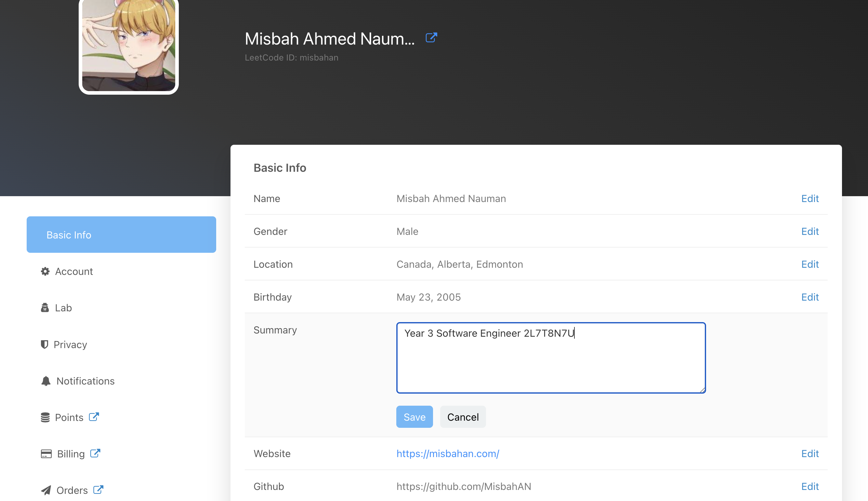
Task: Click the Points coins stack icon
Action: click(x=45, y=417)
